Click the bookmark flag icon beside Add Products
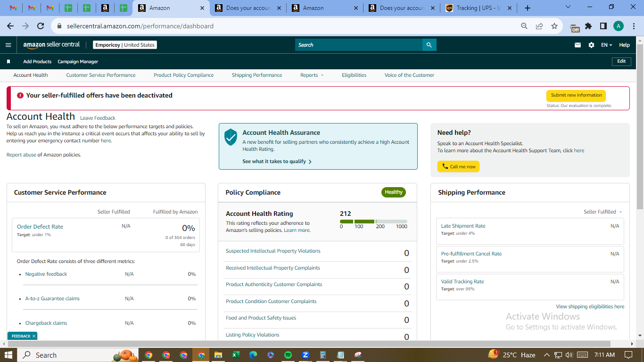644x362 pixels. [x=8, y=62]
